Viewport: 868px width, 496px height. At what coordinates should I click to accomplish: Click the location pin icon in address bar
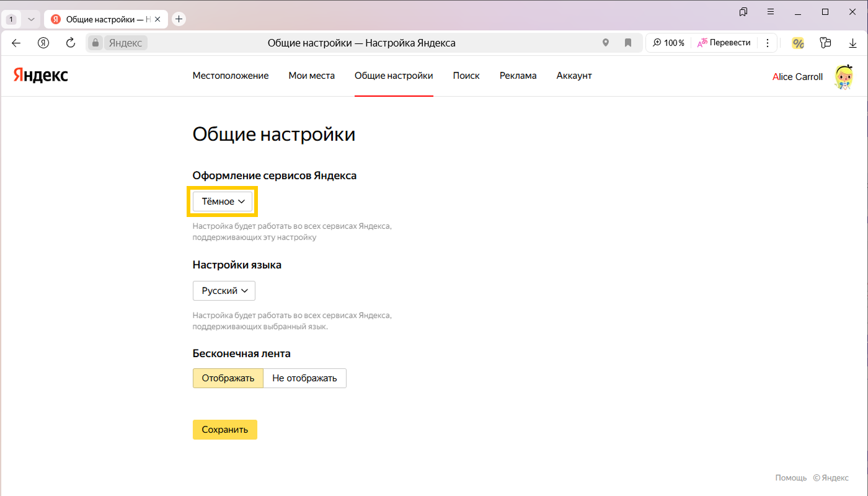coord(606,43)
